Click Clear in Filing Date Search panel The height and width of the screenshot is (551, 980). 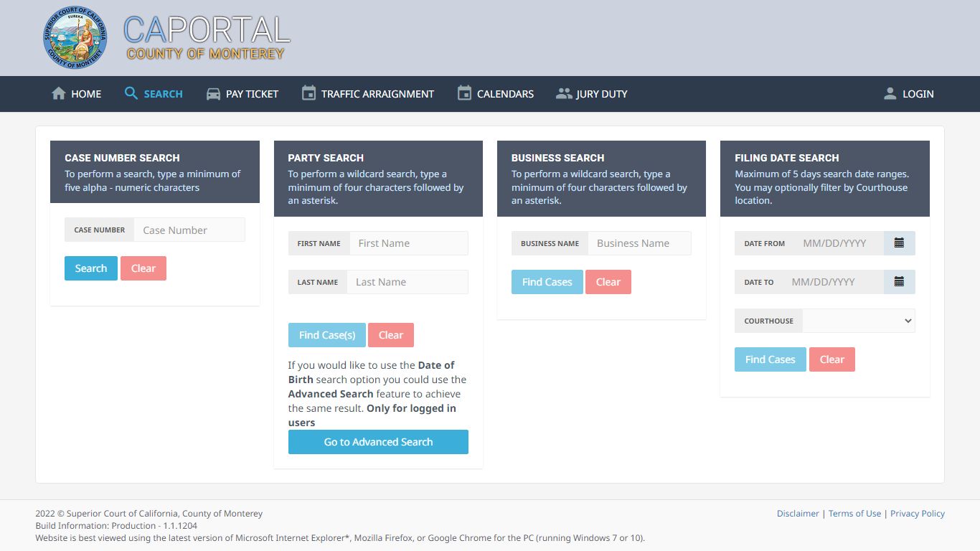[x=832, y=359]
